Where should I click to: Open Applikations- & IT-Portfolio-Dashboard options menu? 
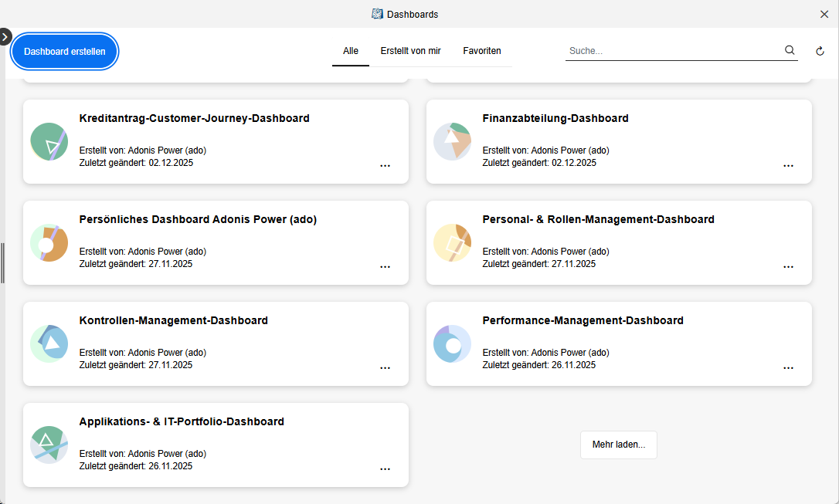[x=386, y=468]
